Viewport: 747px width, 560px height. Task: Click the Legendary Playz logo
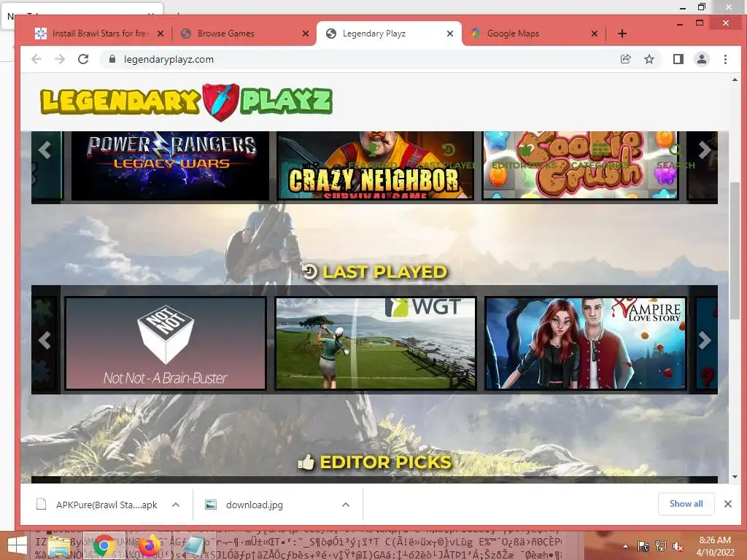186,101
